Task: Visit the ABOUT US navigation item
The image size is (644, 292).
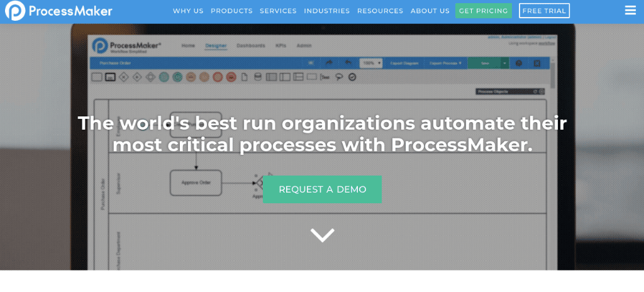Action: tap(430, 11)
